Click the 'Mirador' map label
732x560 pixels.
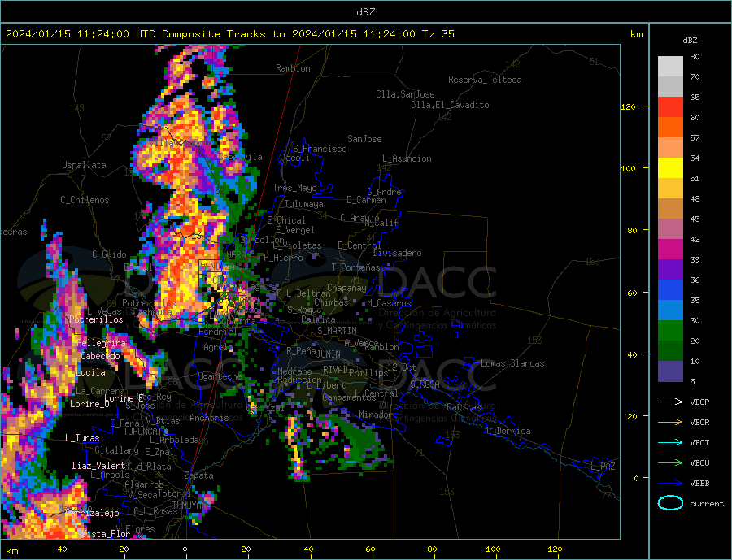click(376, 415)
